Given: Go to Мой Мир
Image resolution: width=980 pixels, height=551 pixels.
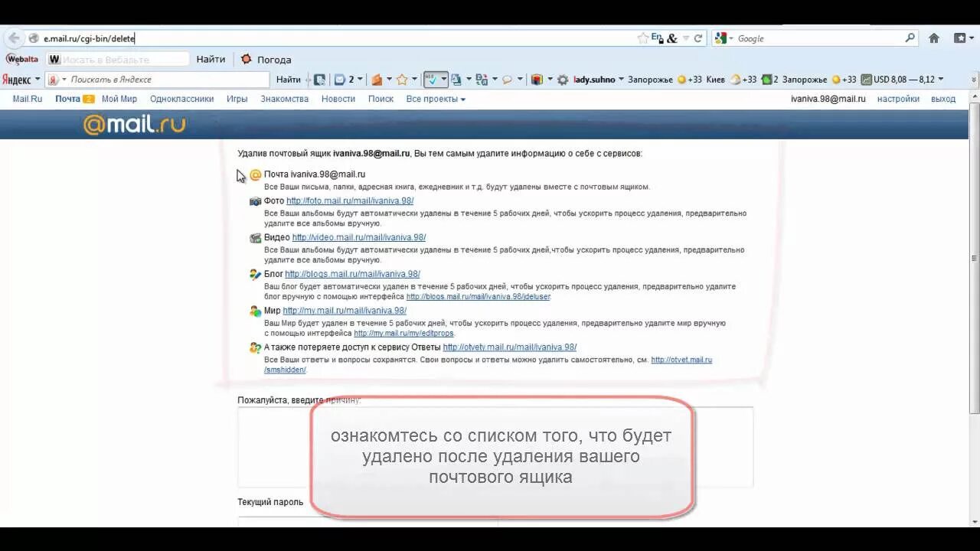Looking at the screenshot, I should coord(119,99).
